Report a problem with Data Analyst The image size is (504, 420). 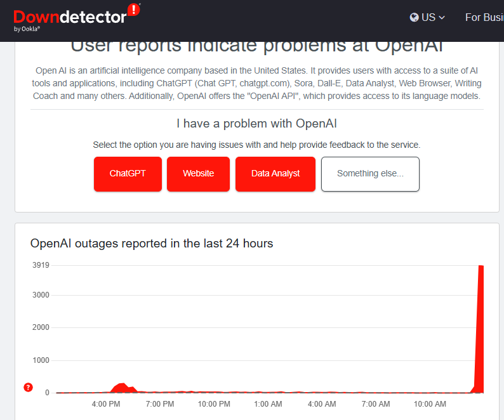click(x=275, y=174)
